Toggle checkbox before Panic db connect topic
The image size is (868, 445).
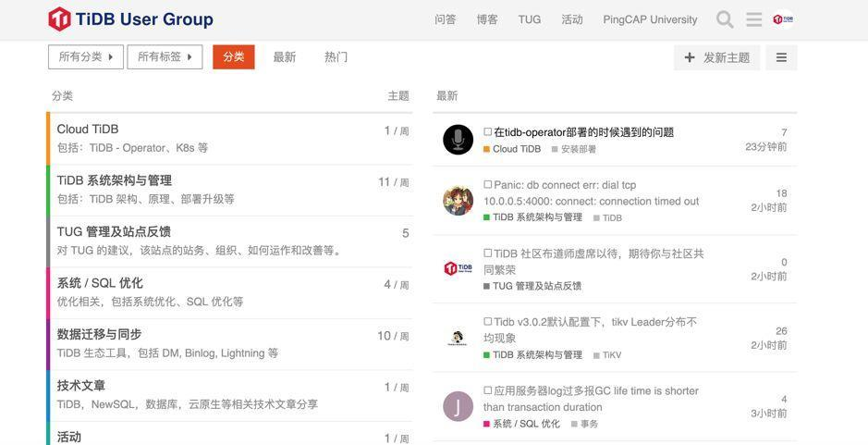pos(488,184)
